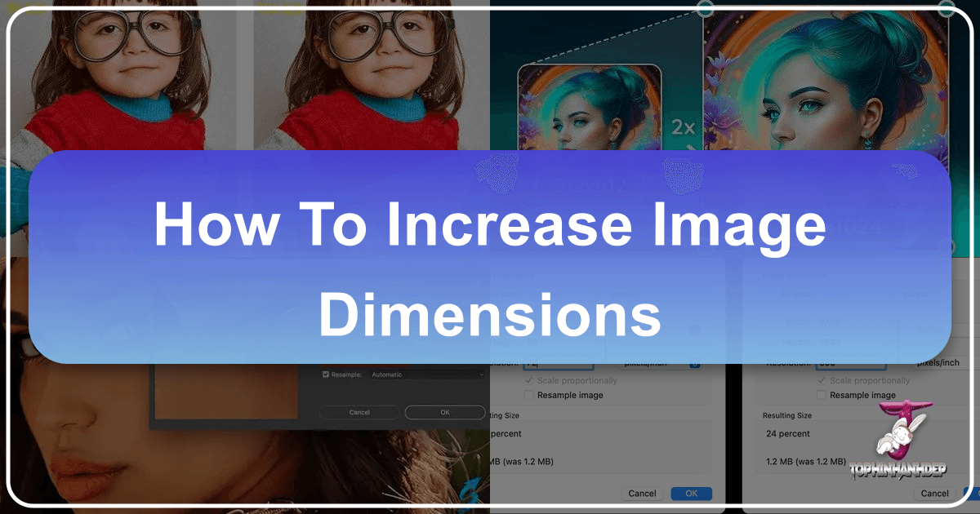
Task: Open the pixels/inch unit dropdown in left dialog
Action: click(660, 362)
